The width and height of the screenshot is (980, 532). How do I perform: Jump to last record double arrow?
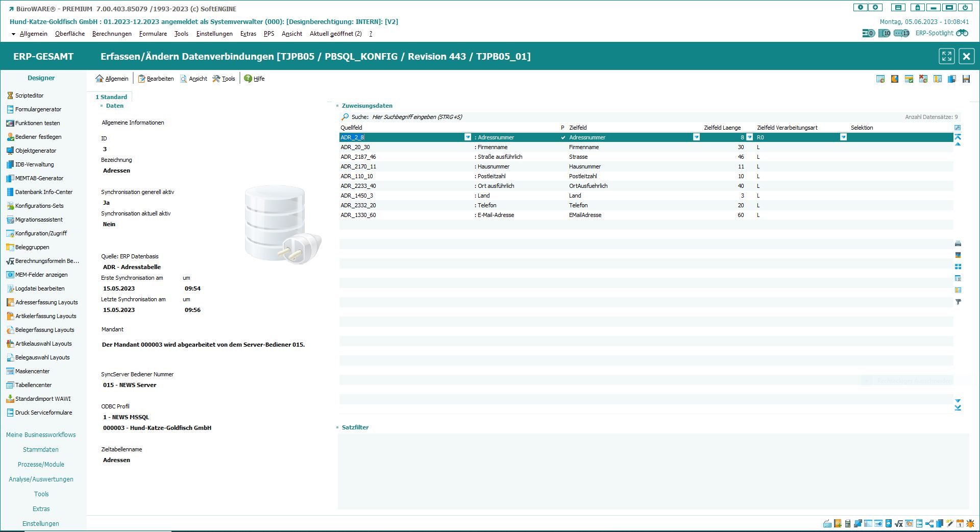click(x=958, y=407)
